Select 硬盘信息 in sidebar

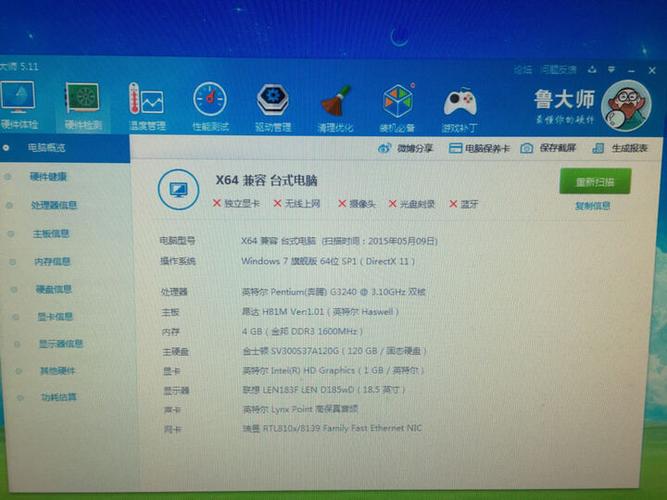pos(54,289)
